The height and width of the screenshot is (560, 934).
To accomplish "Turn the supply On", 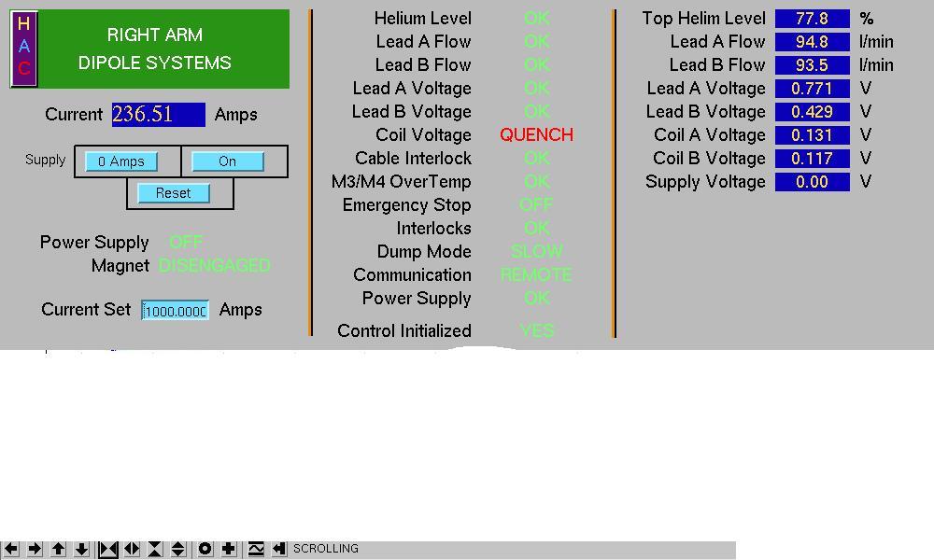I will [x=228, y=161].
